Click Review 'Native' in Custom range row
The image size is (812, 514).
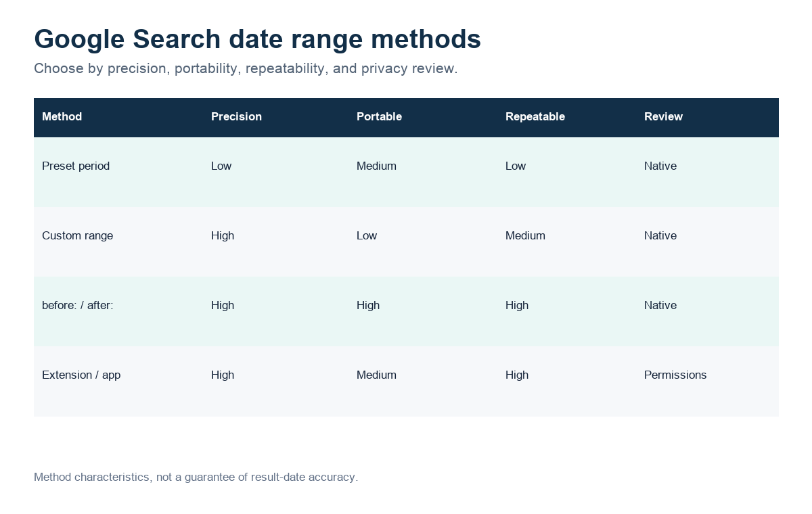(660, 235)
